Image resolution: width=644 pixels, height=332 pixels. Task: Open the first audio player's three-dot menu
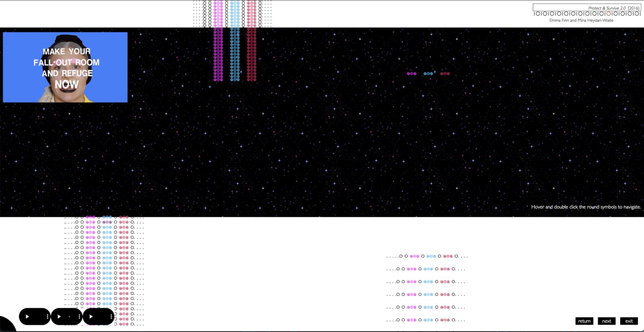[47, 317]
